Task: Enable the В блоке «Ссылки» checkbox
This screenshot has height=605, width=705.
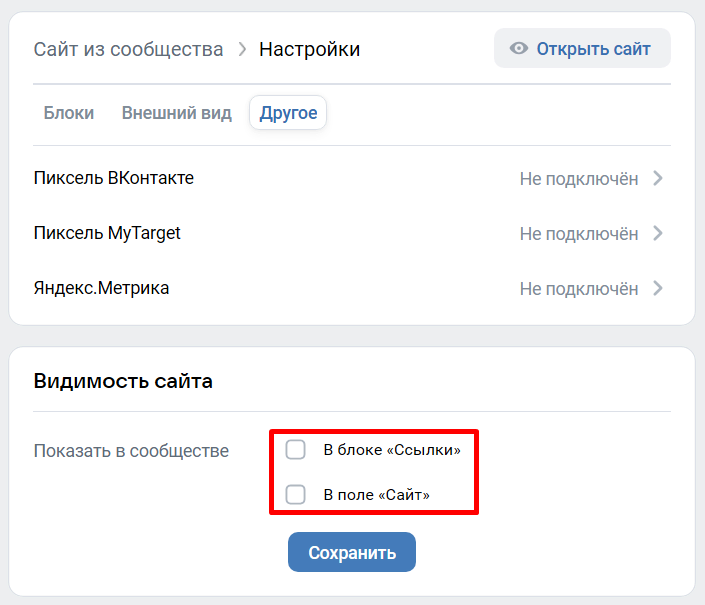Action: click(295, 449)
